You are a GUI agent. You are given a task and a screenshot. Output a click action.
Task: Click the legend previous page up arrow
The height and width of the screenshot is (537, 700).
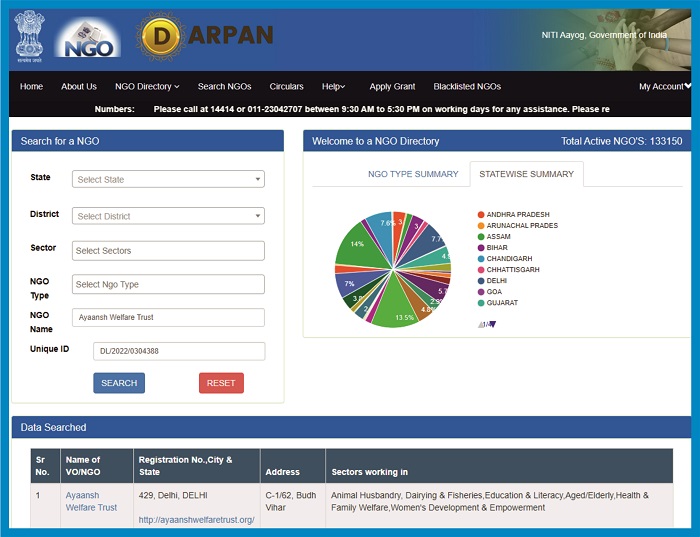pyautogui.click(x=480, y=325)
